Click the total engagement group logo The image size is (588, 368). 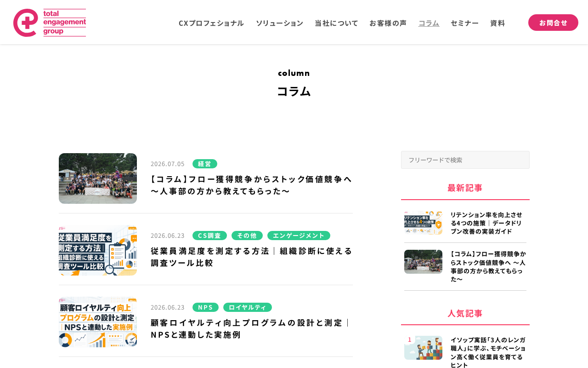tap(50, 23)
